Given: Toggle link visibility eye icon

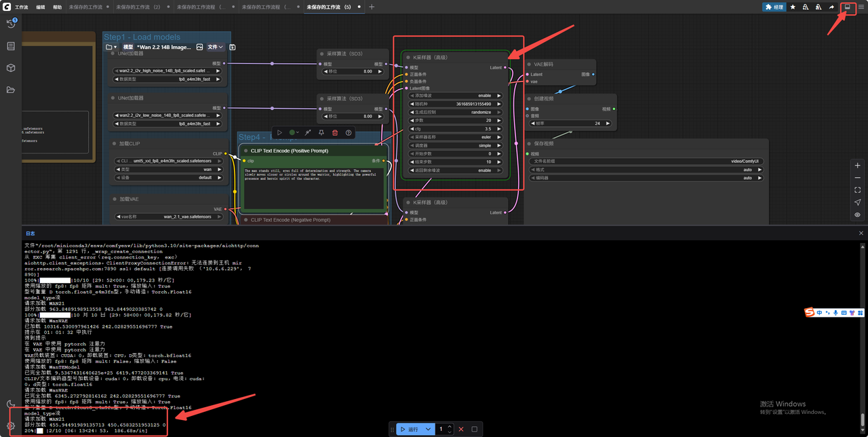Looking at the screenshot, I should coord(858,214).
